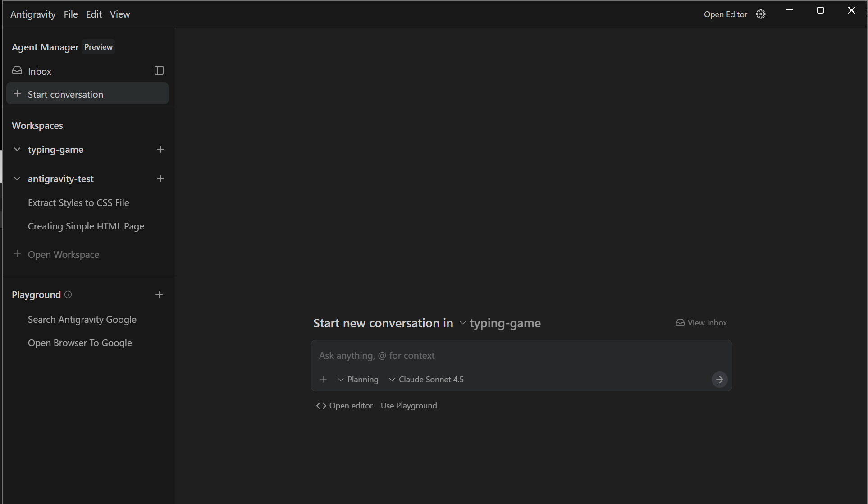The height and width of the screenshot is (504, 868).
Task: Add new Playground conversation with plus icon
Action: (159, 294)
